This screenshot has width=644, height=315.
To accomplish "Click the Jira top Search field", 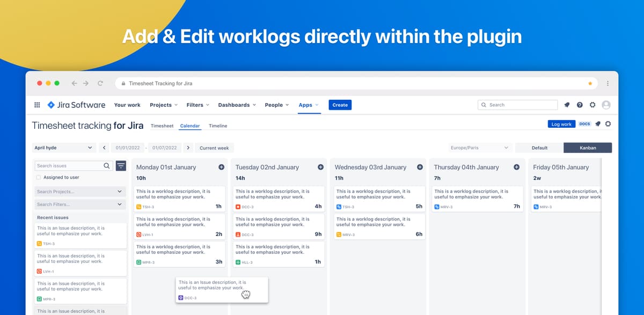I will tap(517, 105).
